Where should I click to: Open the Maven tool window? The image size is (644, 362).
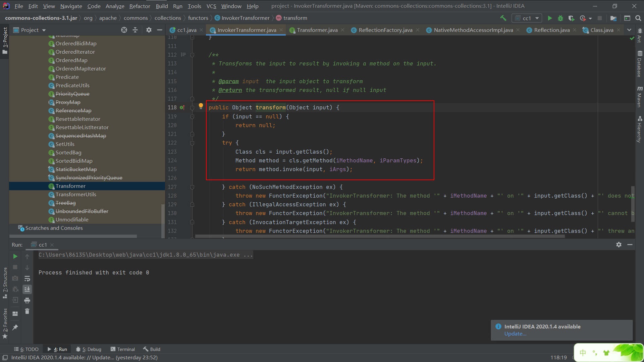tap(640, 97)
